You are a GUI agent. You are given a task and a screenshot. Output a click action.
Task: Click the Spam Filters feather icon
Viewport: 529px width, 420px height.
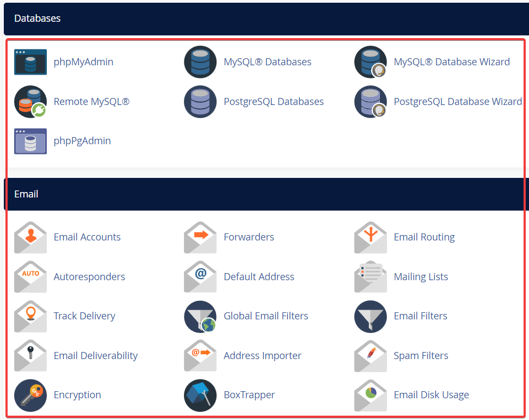coord(371,356)
